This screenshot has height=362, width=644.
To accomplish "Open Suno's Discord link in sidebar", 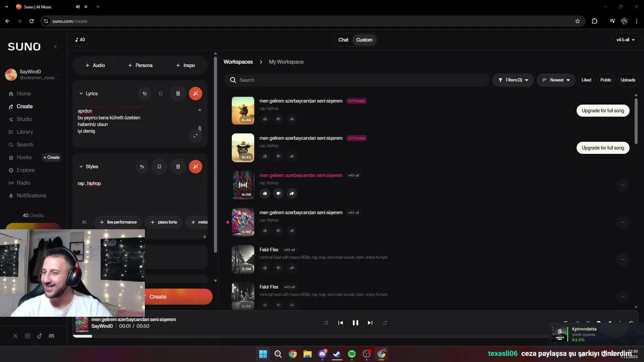I will (x=51, y=336).
